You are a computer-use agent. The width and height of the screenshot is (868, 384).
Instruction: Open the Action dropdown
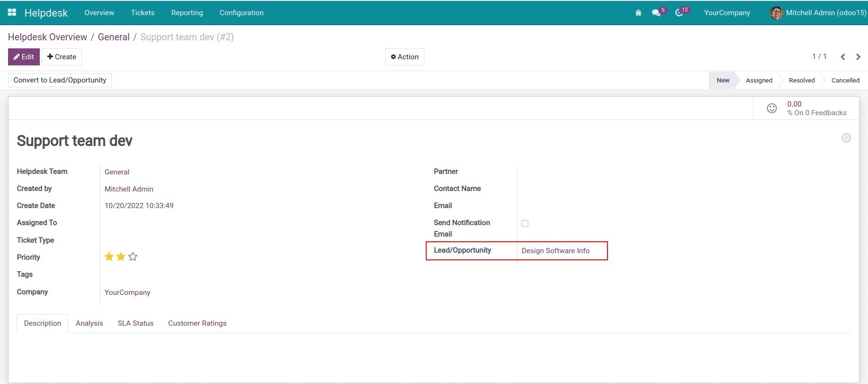tap(405, 57)
